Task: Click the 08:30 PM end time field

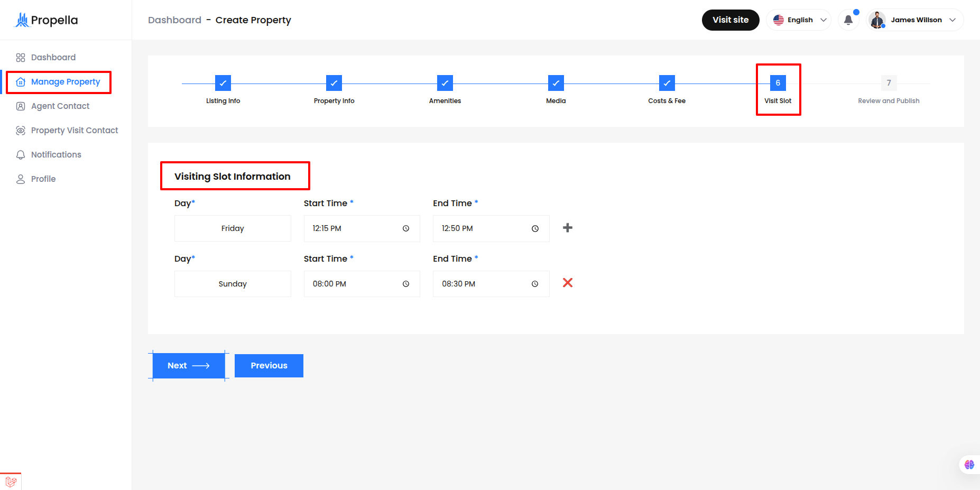Action: (x=491, y=284)
